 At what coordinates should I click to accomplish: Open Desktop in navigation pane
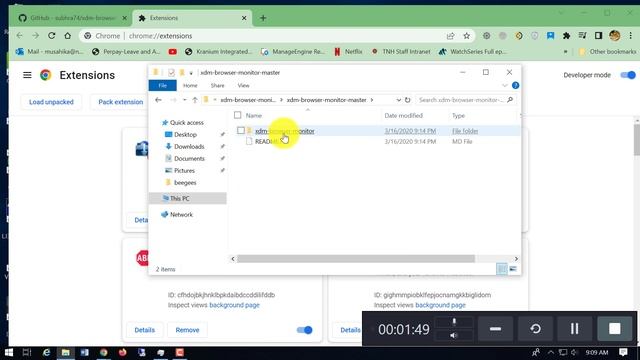[185, 134]
